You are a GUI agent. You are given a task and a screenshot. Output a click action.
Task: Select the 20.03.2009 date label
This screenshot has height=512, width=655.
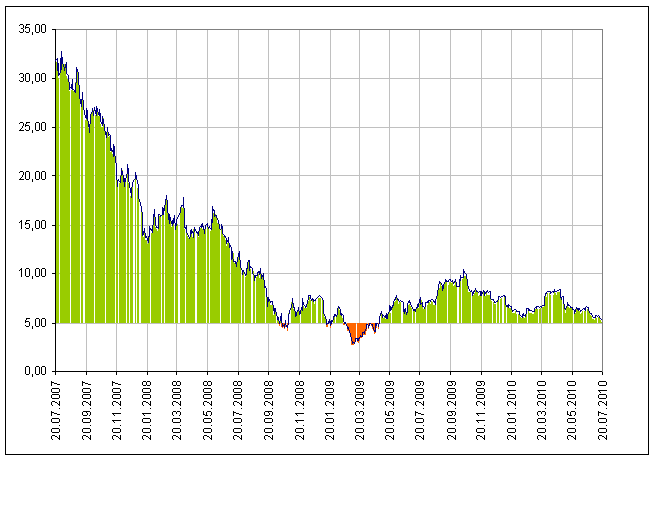pos(360,410)
